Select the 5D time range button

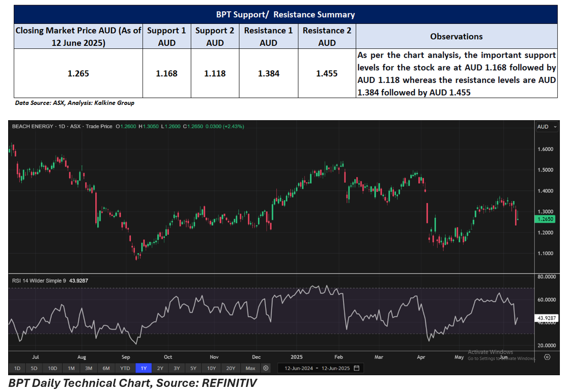tap(34, 368)
